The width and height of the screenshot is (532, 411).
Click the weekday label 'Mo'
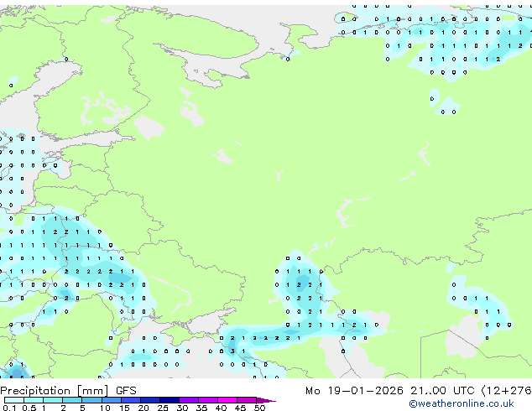312,391
